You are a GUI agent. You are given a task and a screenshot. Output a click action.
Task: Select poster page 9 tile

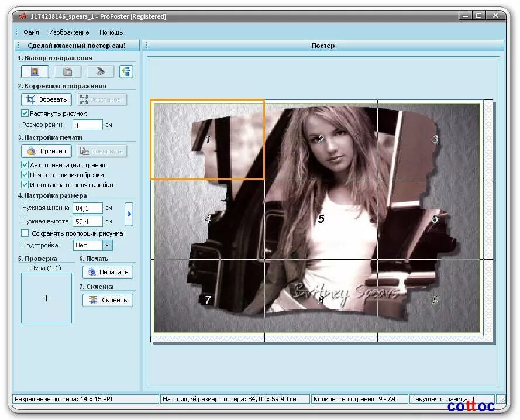(435, 300)
